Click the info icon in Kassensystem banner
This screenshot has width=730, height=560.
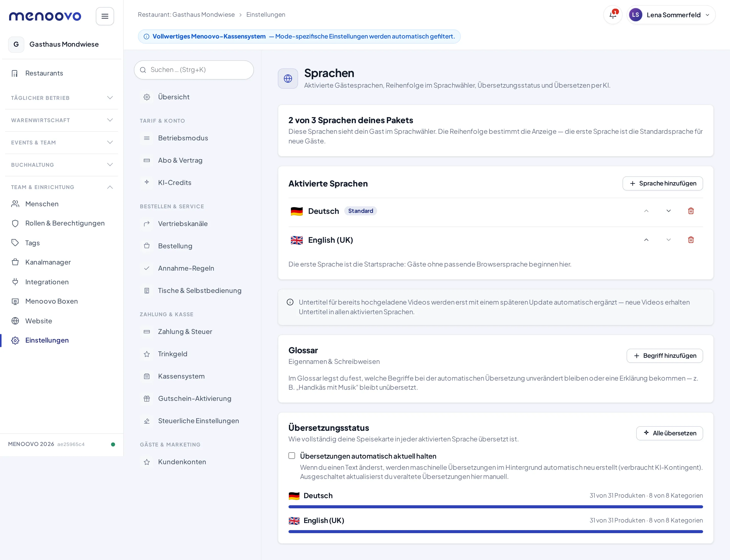point(147,36)
